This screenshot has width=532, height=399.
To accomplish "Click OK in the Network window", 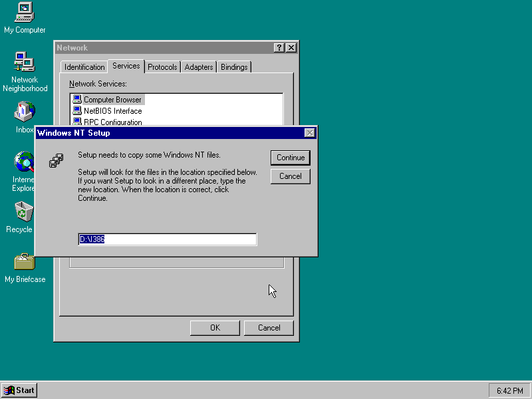I will point(215,328).
